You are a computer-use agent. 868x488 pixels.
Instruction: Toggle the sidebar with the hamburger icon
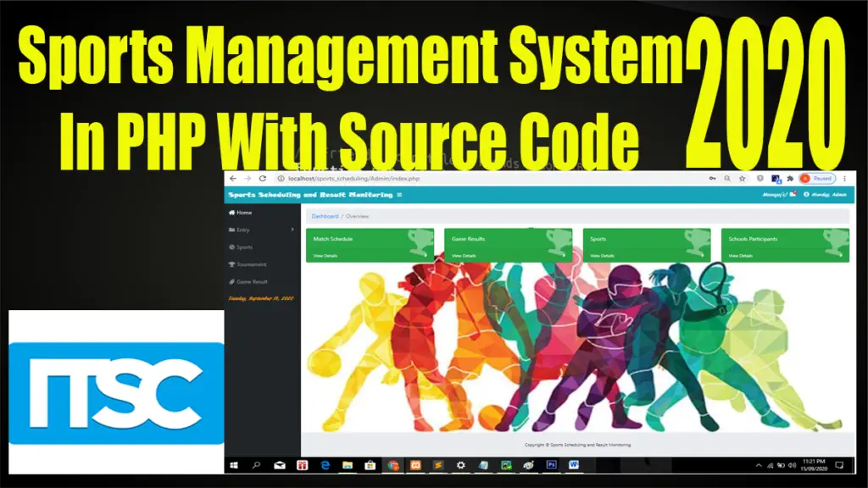point(400,194)
